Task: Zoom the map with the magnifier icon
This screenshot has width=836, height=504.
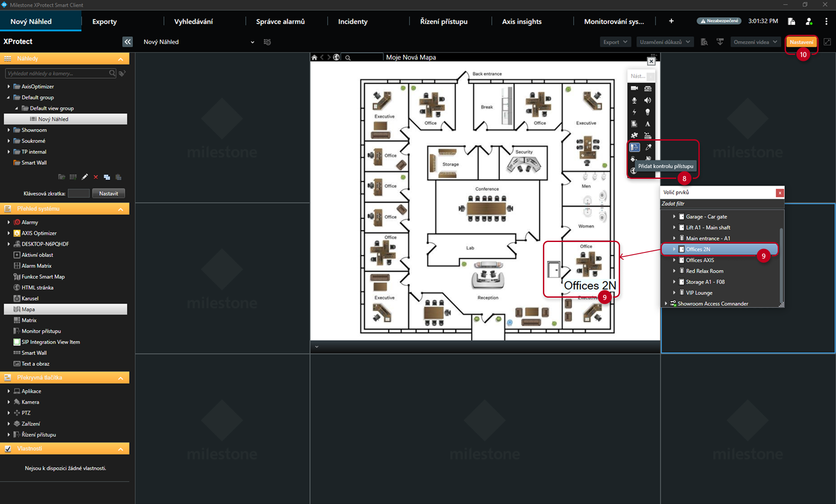Action: tap(348, 57)
